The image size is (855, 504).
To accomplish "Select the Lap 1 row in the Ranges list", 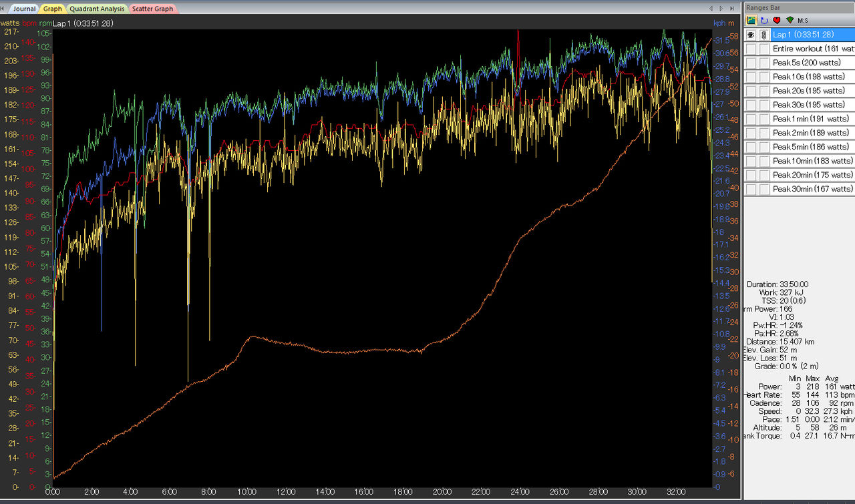I will [x=813, y=35].
